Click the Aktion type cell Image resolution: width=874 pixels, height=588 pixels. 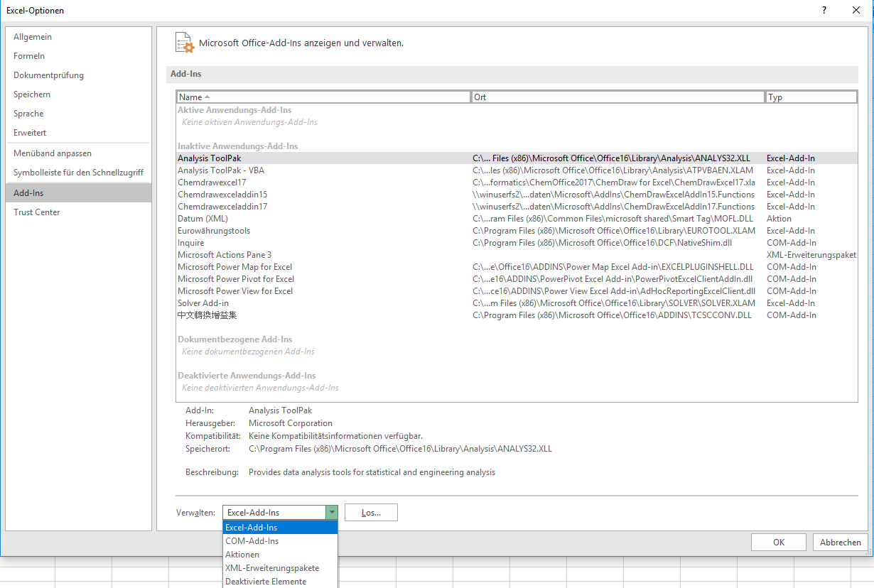779,219
